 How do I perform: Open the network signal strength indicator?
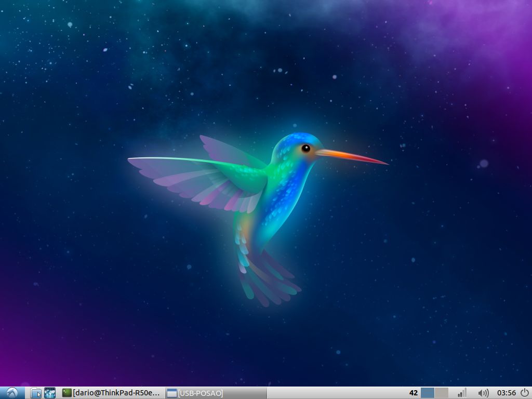coord(462,393)
